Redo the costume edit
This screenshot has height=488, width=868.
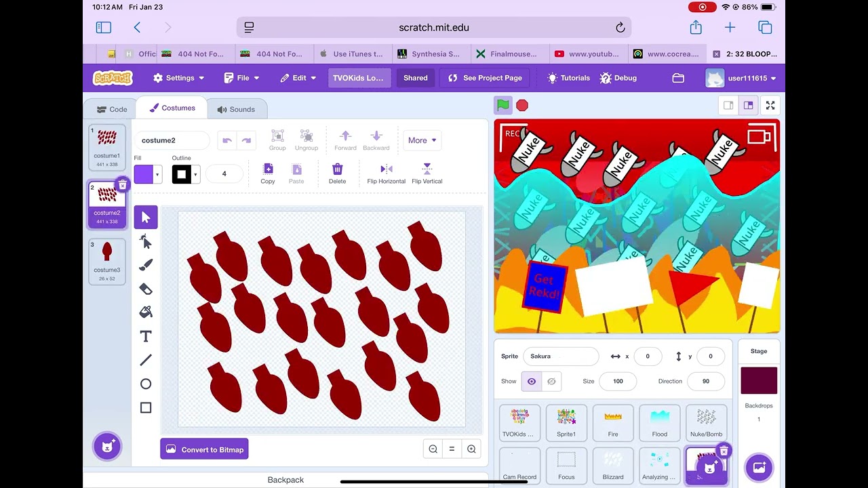246,140
